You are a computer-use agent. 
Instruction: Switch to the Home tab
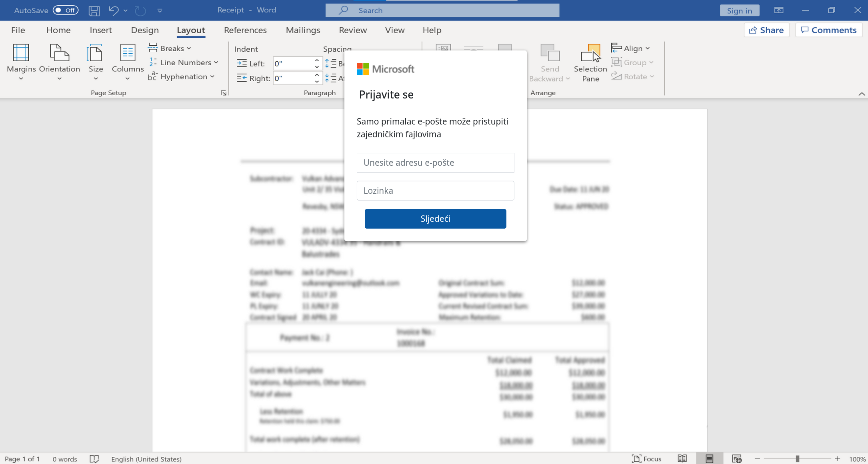58,30
